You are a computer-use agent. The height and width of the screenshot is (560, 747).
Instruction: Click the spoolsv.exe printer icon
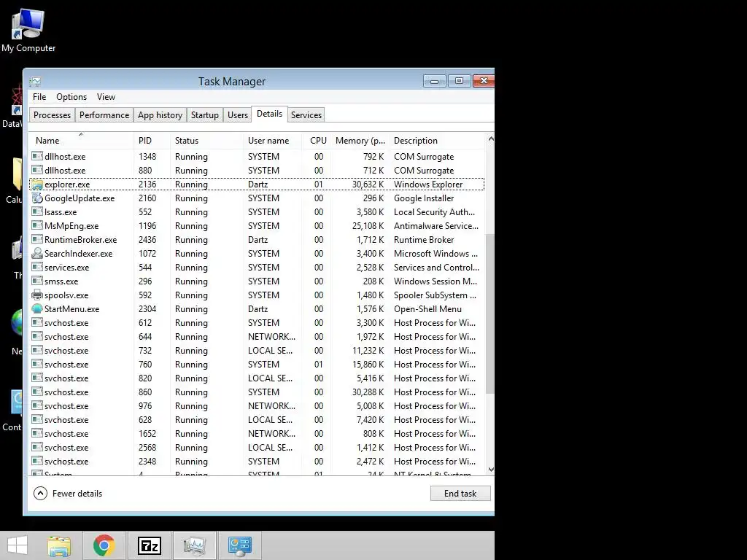coord(37,295)
